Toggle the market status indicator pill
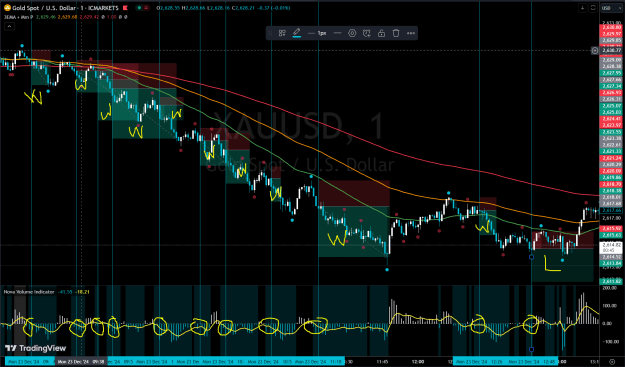 coord(142,8)
